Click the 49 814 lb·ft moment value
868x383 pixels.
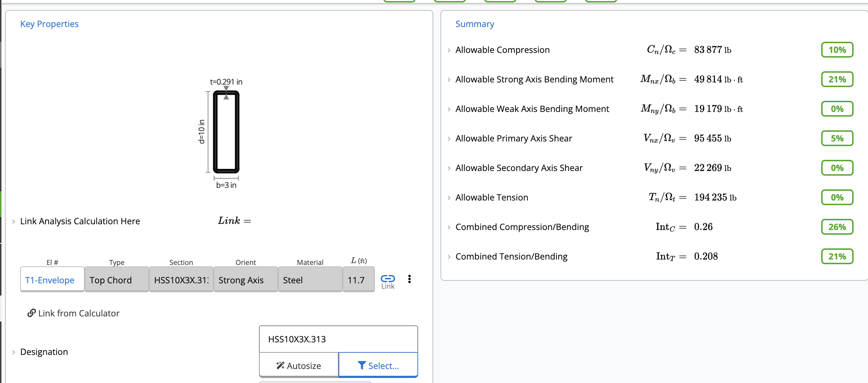[x=719, y=79]
